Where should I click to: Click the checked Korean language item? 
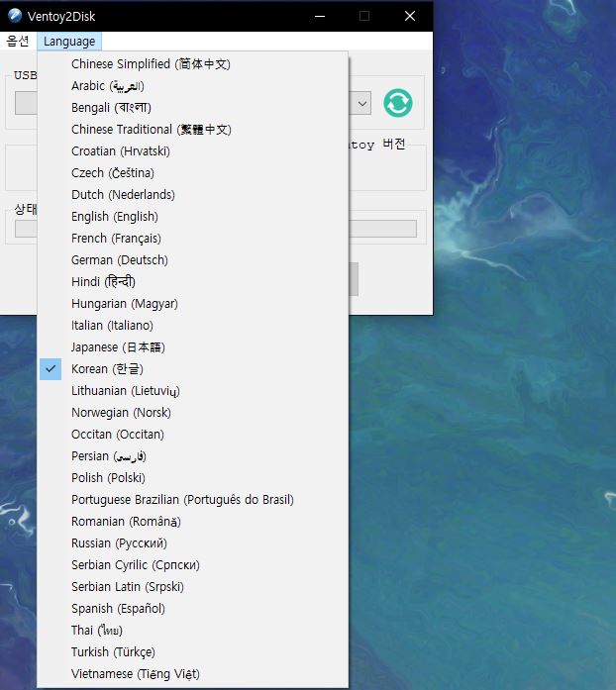click(193, 369)
